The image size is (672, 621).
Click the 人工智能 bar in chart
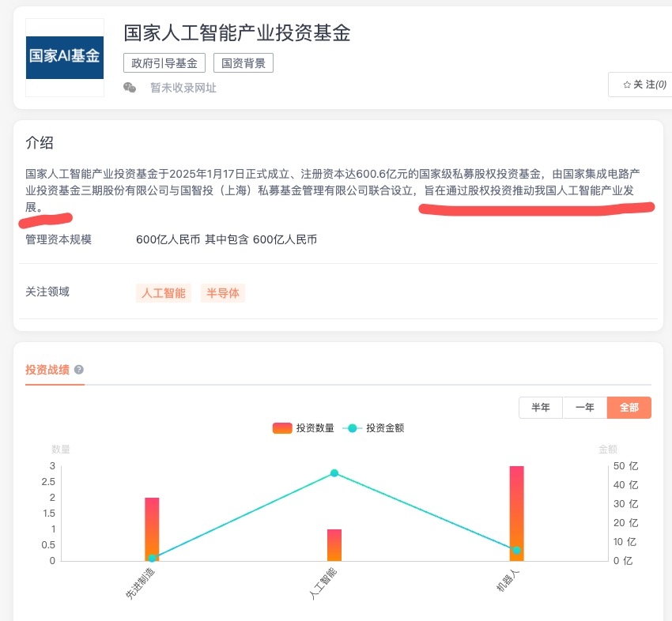click(334, 545)
